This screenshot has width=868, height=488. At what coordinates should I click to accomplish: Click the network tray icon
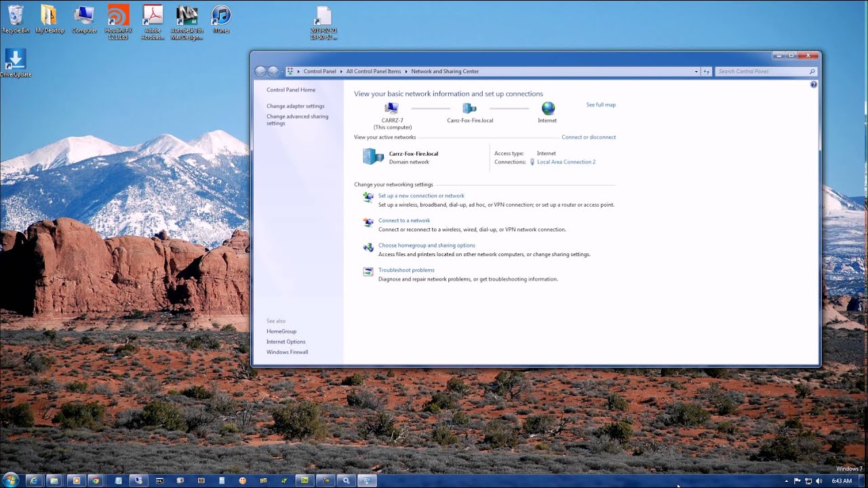[x=808, y=481]
